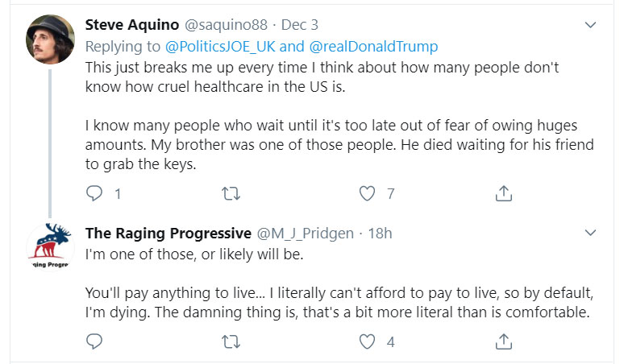Share Steve Aquino's tweet

[x=504, y=193]
